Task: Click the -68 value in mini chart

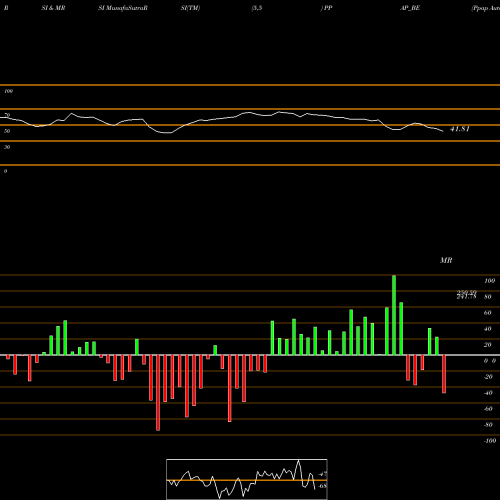Action: tap(322, 486)
